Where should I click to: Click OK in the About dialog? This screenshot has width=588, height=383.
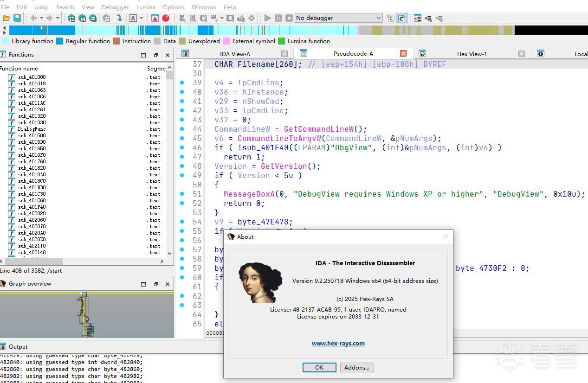pos(319,367)
